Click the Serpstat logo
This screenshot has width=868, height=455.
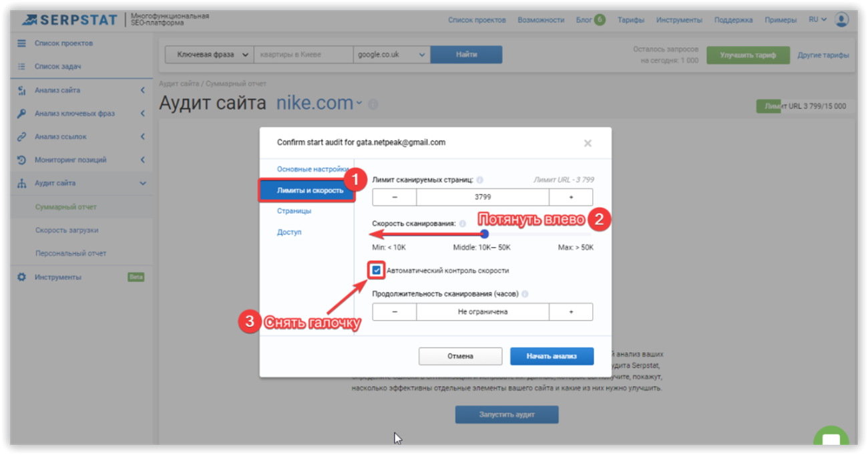pos(70,19)
